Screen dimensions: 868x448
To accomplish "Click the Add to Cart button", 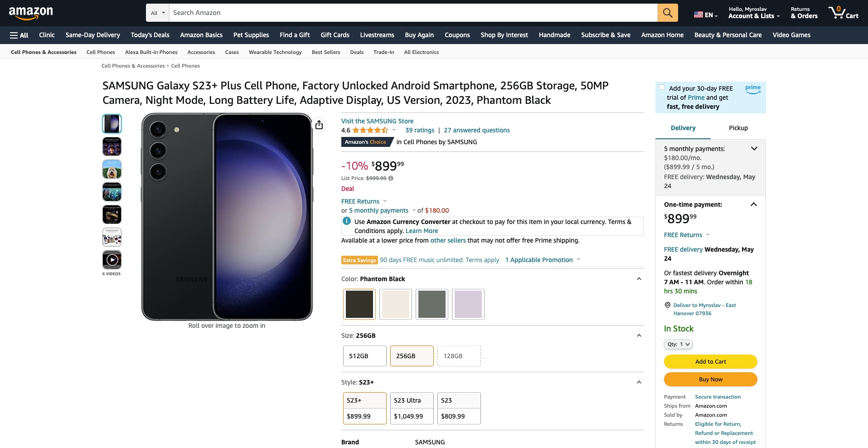I will pos(710,361).
